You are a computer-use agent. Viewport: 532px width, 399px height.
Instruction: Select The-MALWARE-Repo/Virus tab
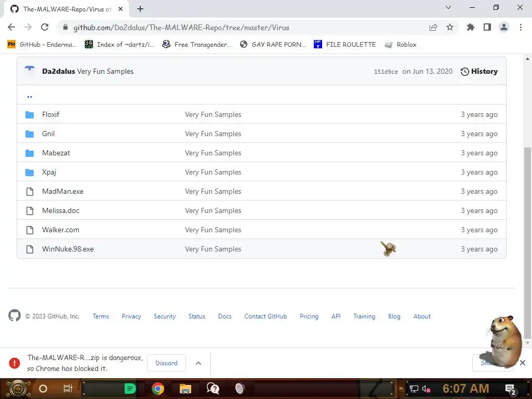tap(66, 9)
